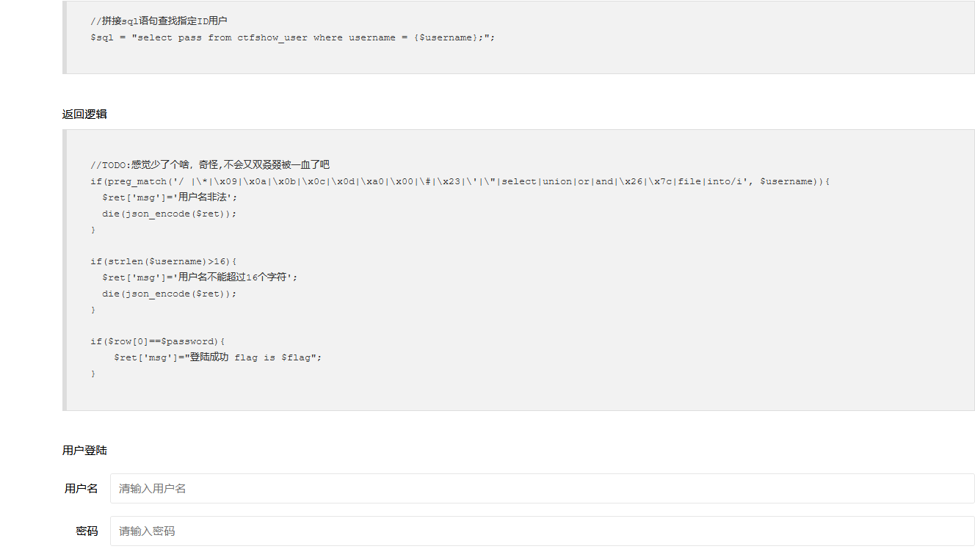Click die(json_encode($ret)) line after the 16-character message
This screenshot has height=560, width=975.
170,294
